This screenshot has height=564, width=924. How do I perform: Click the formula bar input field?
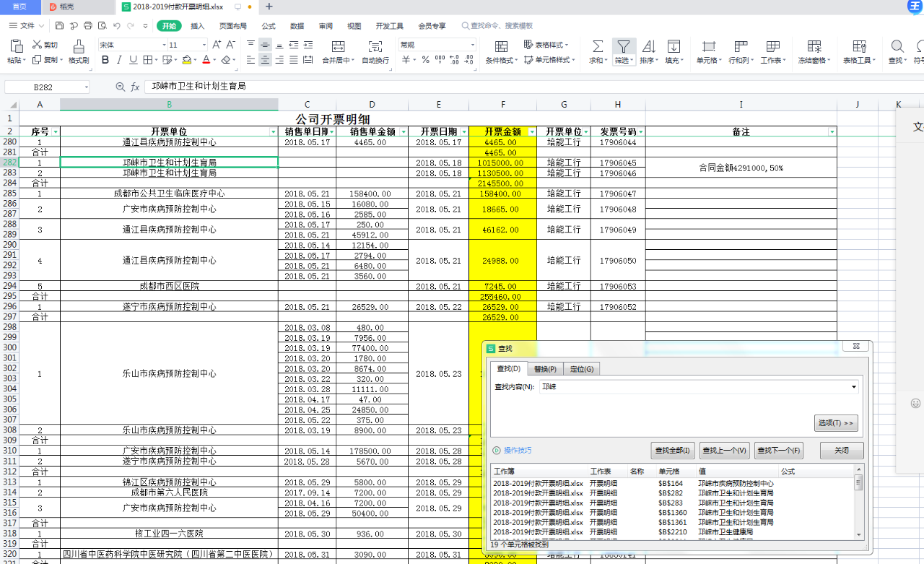(x=533, y=87)
